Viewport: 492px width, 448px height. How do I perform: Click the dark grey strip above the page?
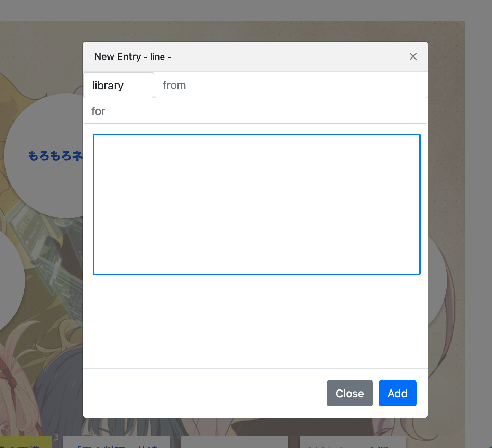[242, 7]
